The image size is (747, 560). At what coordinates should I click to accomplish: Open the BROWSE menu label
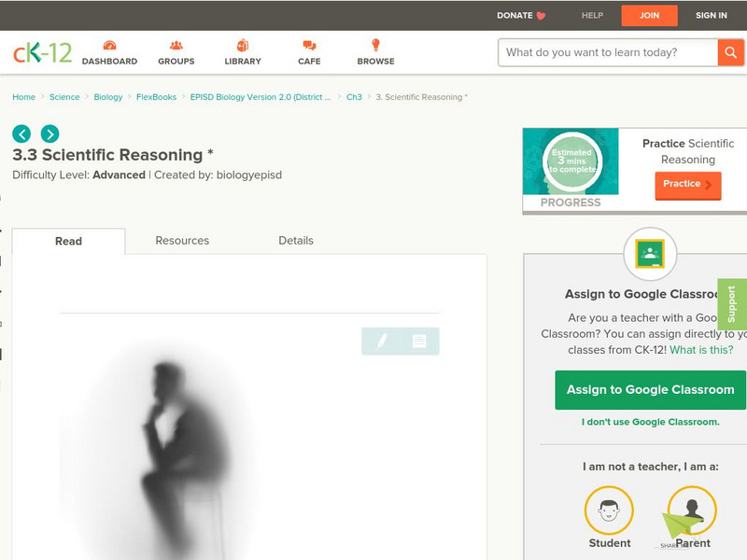point(376,62)
